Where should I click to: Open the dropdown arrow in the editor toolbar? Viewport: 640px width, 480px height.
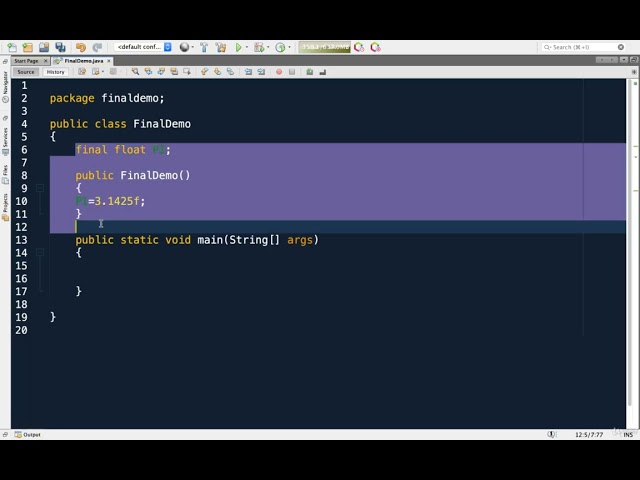(103, 72)
